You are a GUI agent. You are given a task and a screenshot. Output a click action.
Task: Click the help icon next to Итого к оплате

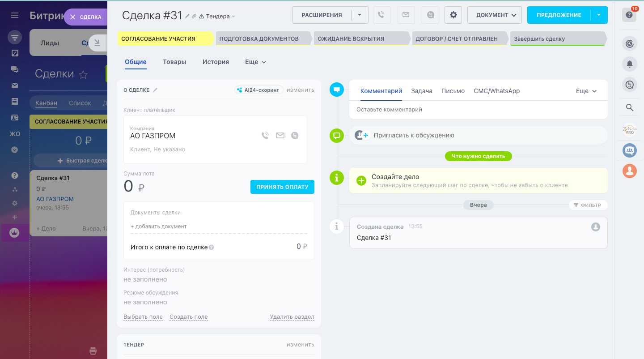click(x=212, y=247)
